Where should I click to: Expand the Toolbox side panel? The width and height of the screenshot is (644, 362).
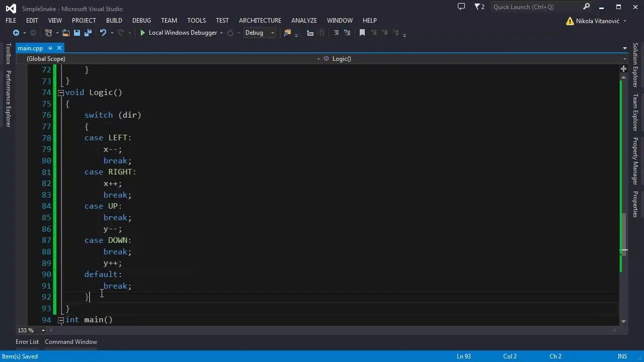pyautogui.click(x=8, y=54)
